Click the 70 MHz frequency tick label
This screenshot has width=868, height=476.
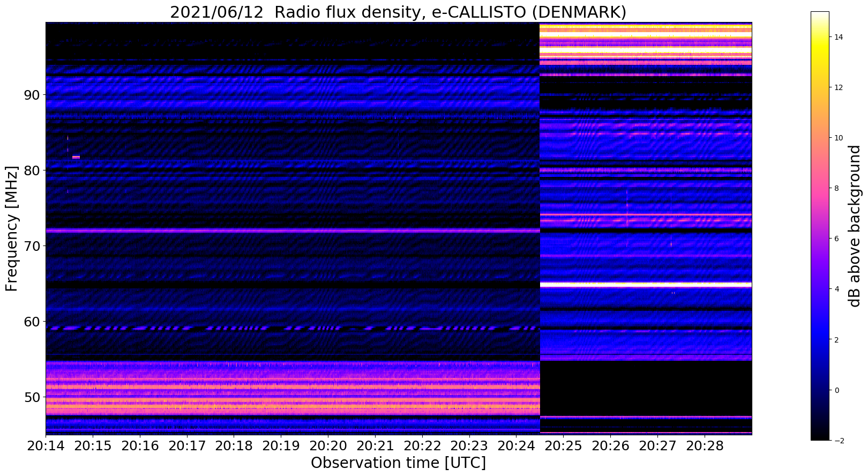click(31, 246)
